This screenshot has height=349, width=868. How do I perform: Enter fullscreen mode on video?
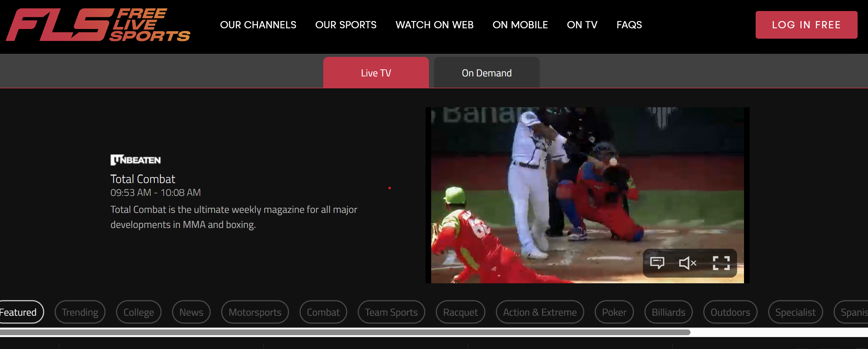coord(721,263)
